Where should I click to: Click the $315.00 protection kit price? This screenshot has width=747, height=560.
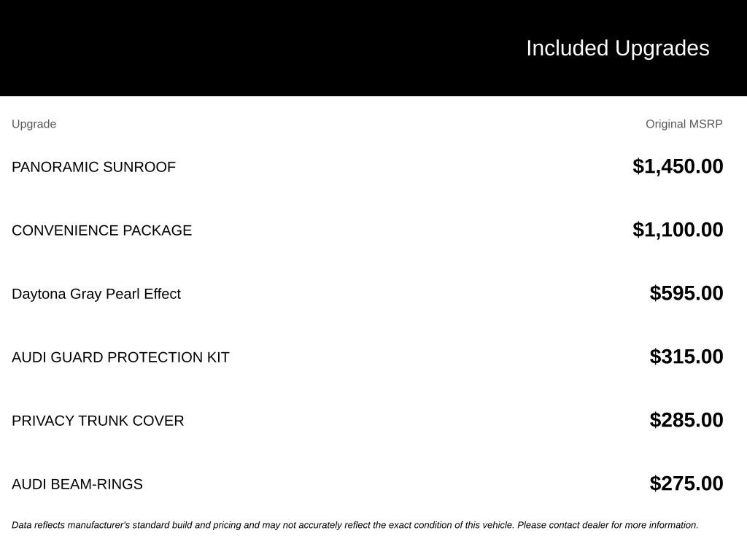686,357
